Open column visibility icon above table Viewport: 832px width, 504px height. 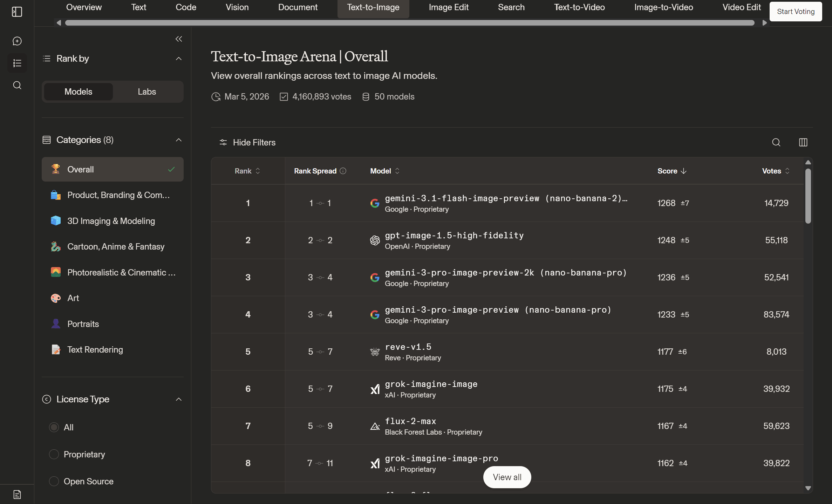(x=803, y=142)
